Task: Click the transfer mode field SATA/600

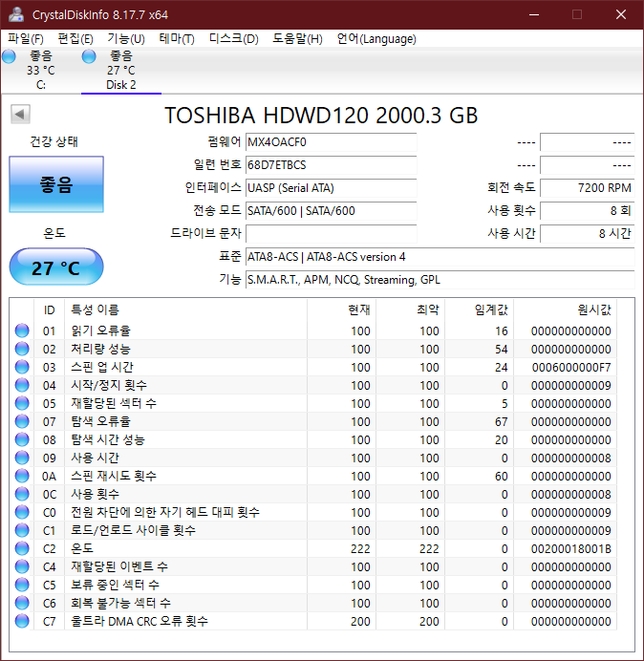Action: click(331, 210)
